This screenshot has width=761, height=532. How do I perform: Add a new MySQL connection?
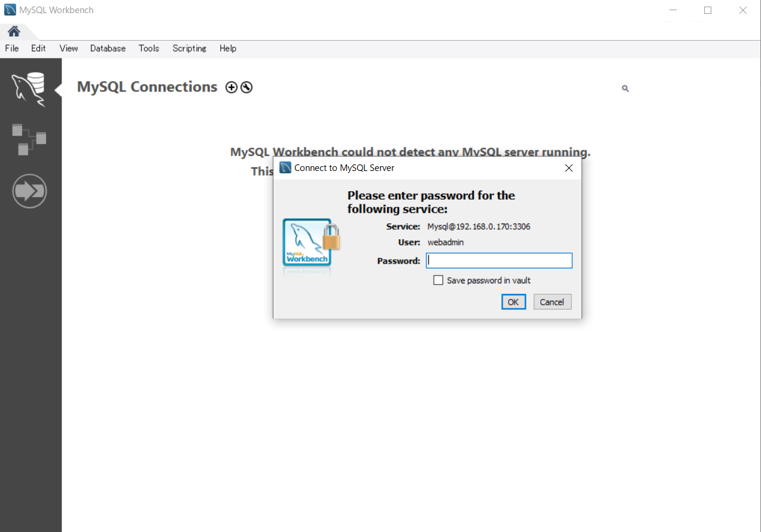pyautogui.click(x=231, y=87)
